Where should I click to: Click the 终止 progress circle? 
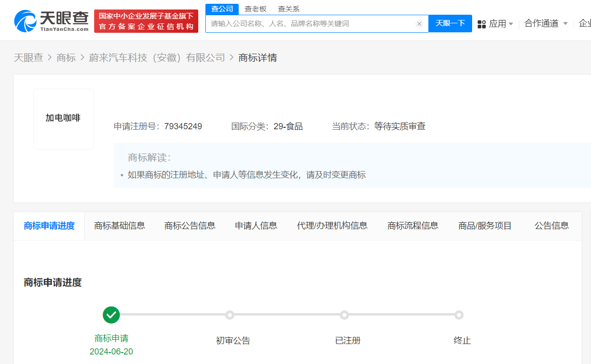[459, 315]
